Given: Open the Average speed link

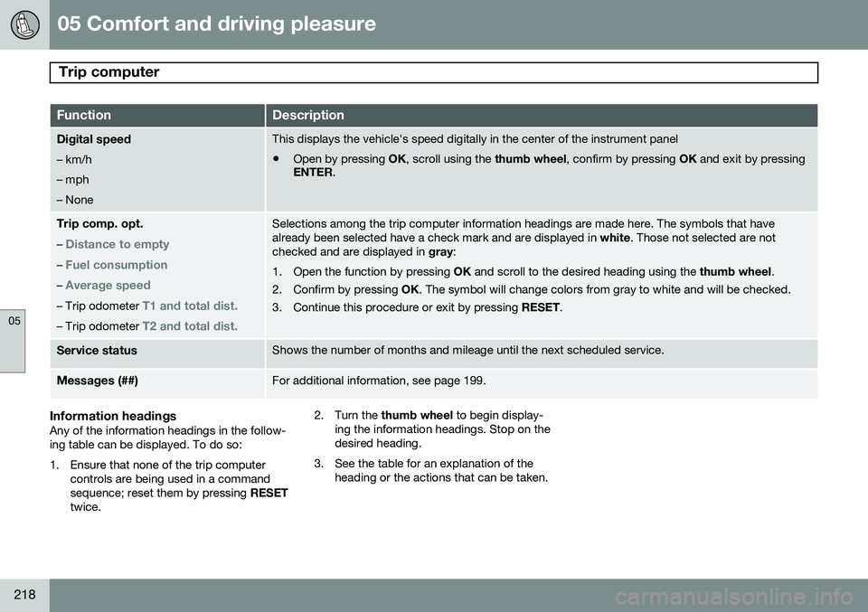Looking at the screenshot, I should pyautogui.click(x=108, y=286).
